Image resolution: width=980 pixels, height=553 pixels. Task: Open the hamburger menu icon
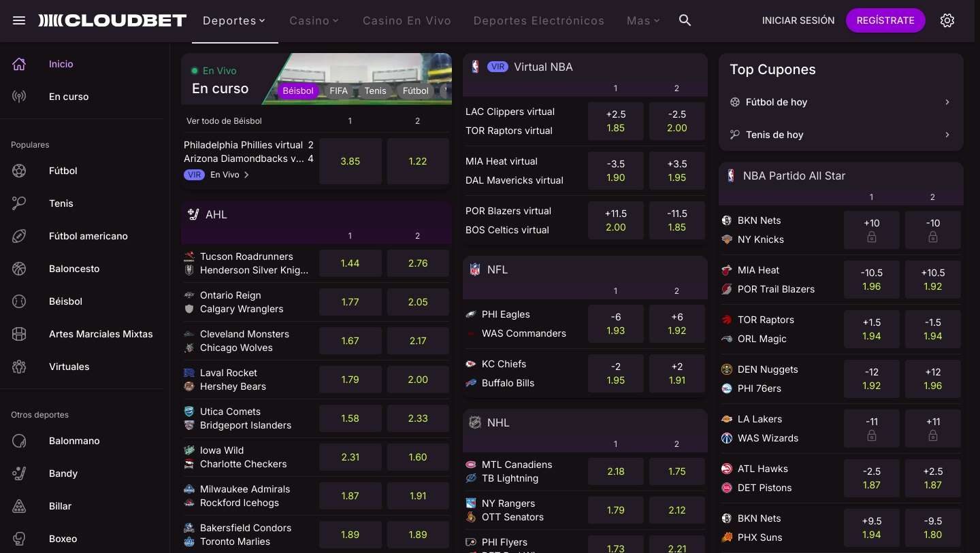coord(19,20)
